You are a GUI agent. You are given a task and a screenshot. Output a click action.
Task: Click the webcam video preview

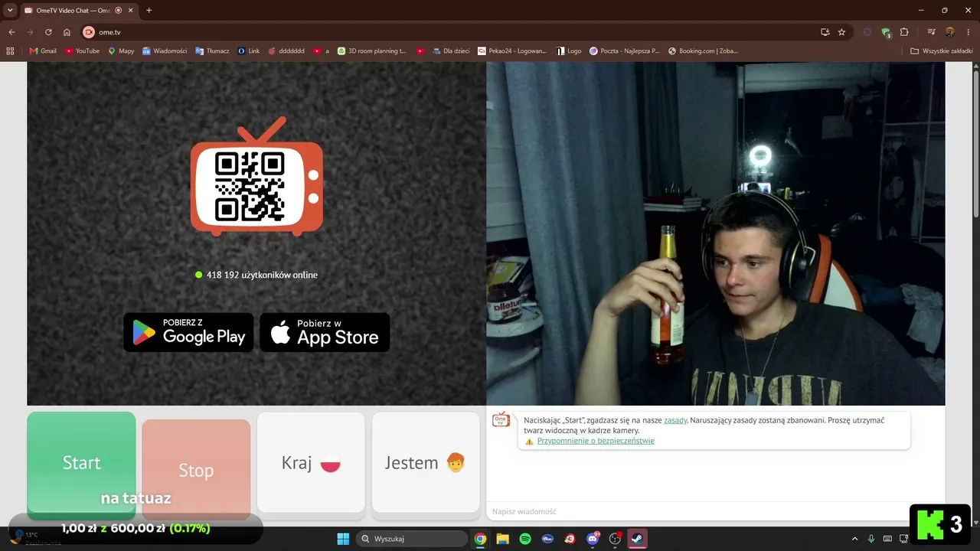tap(716, 233)
